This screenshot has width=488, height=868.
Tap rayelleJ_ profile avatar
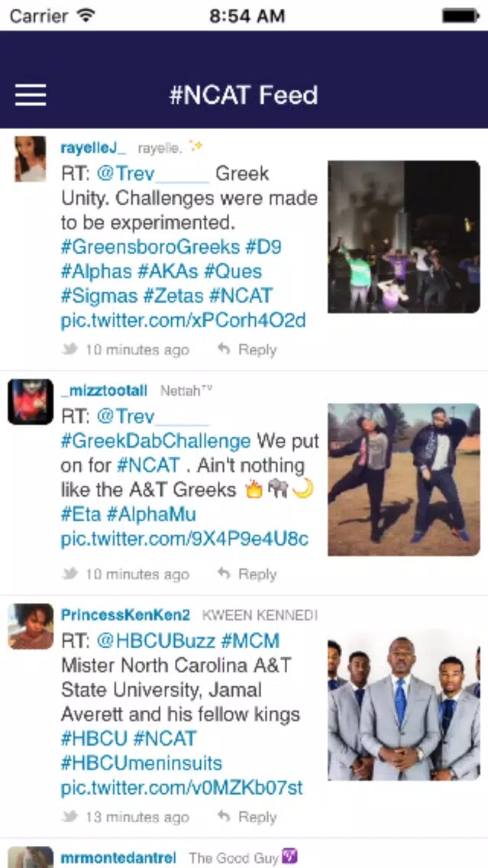(31, 159)
